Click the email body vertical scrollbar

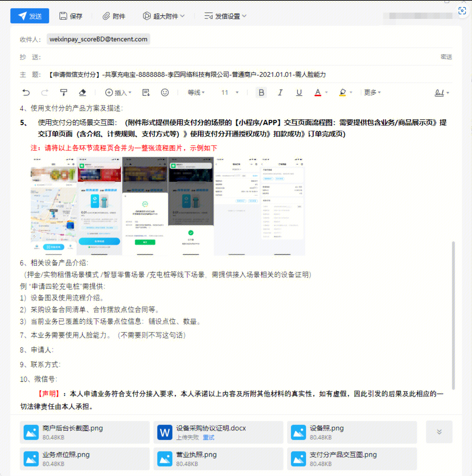(453, 315)
